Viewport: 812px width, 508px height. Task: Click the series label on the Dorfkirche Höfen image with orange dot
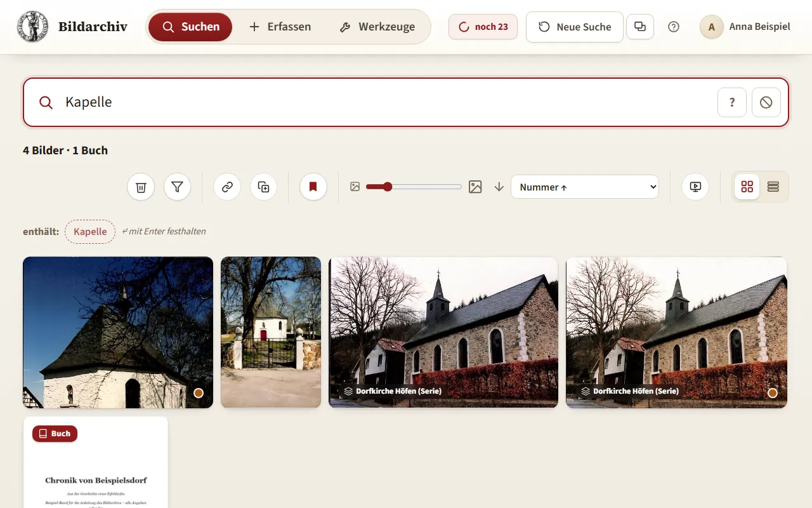point(630,391)
